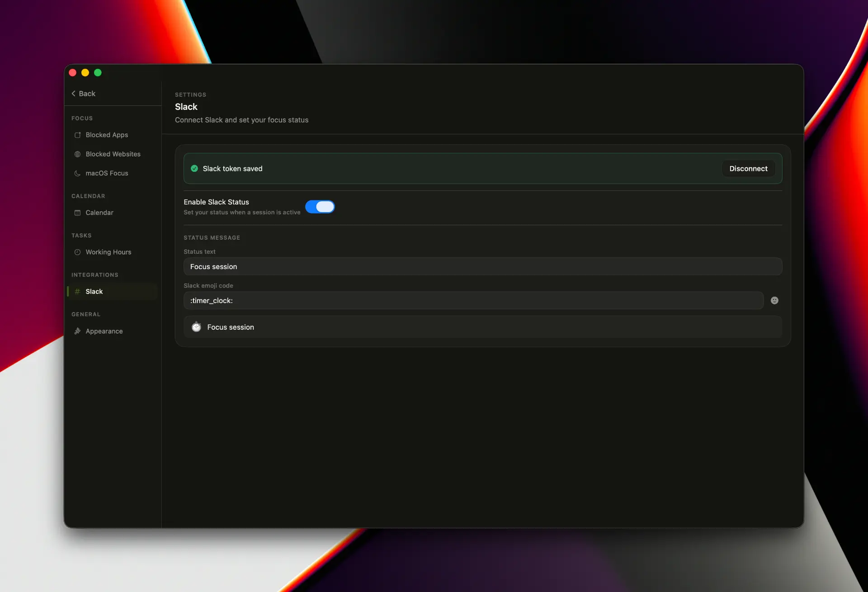The width and height of the screenshot is (868, 592).
Task: Open macOS Focus settings
Action: tap(113, 173)
